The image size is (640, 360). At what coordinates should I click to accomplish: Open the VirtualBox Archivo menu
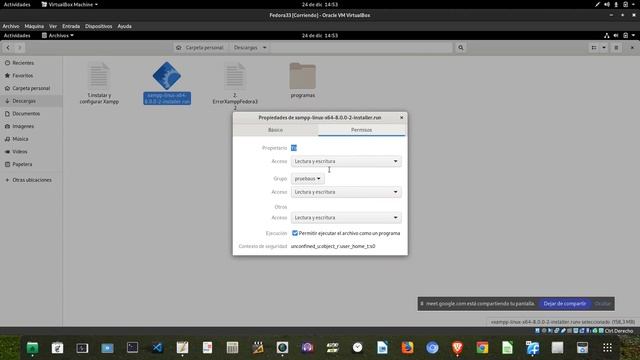pos(11,26)
